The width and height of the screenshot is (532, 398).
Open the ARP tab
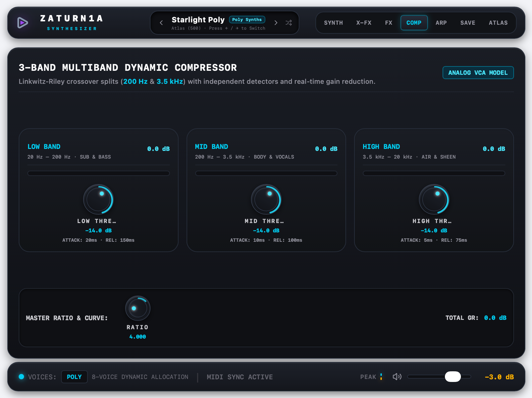(x=441, y=23)
